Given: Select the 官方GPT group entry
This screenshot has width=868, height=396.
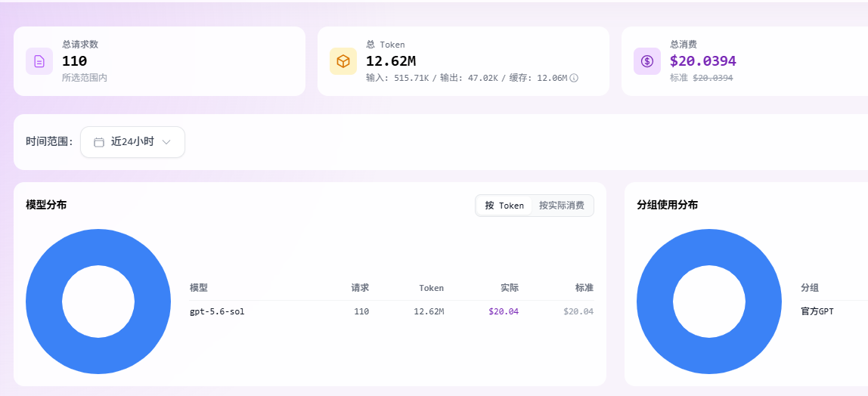Looking at the screenshot, I should [817, 312].
